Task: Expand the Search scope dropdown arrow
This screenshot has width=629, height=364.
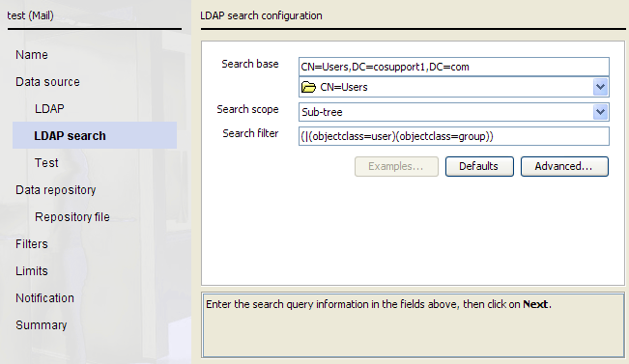Action: (x=600, y=112)
